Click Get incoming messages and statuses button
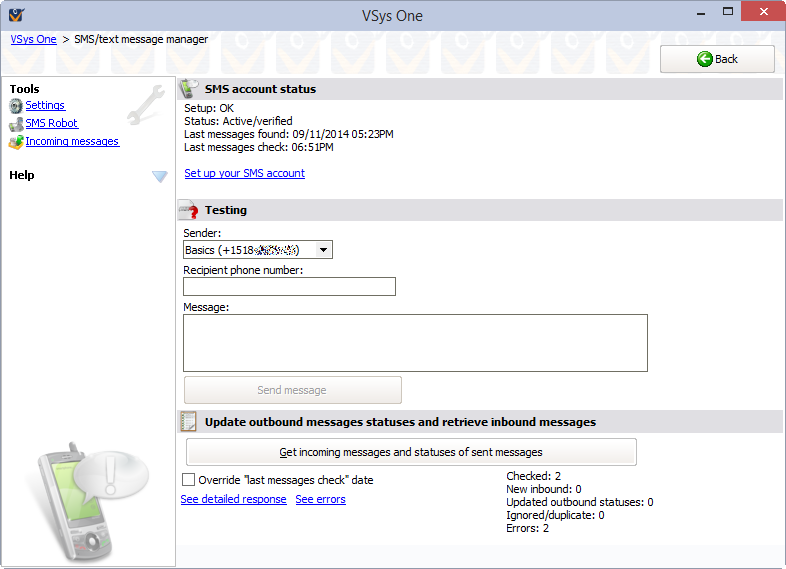Viewport: 786px width, 569px height. (411, 452)
